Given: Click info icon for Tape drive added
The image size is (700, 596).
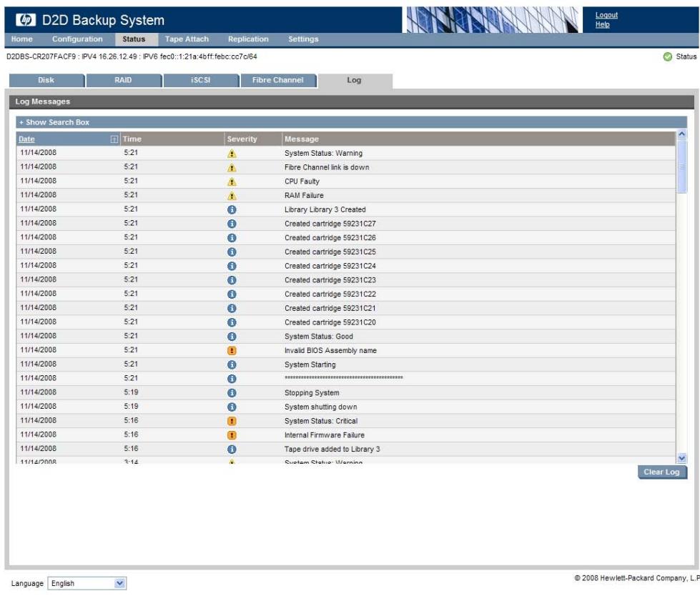Looking at the screenshot, I should click(232, 450).
